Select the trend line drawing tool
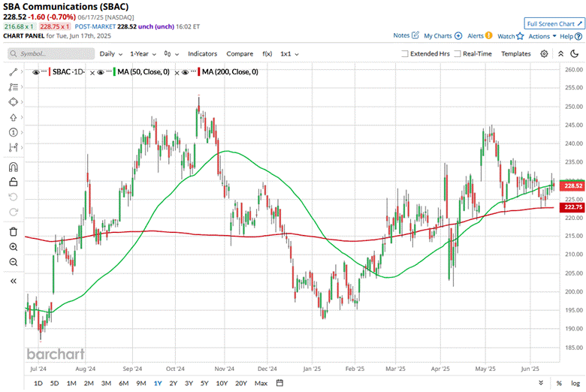The height and width of the screenshot is (392, 586). coord(13,71)
